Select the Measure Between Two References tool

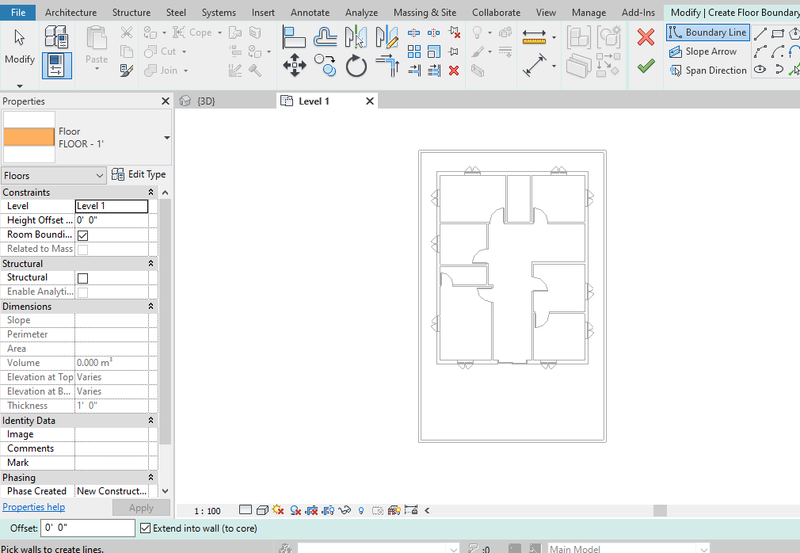pos(534,37)
